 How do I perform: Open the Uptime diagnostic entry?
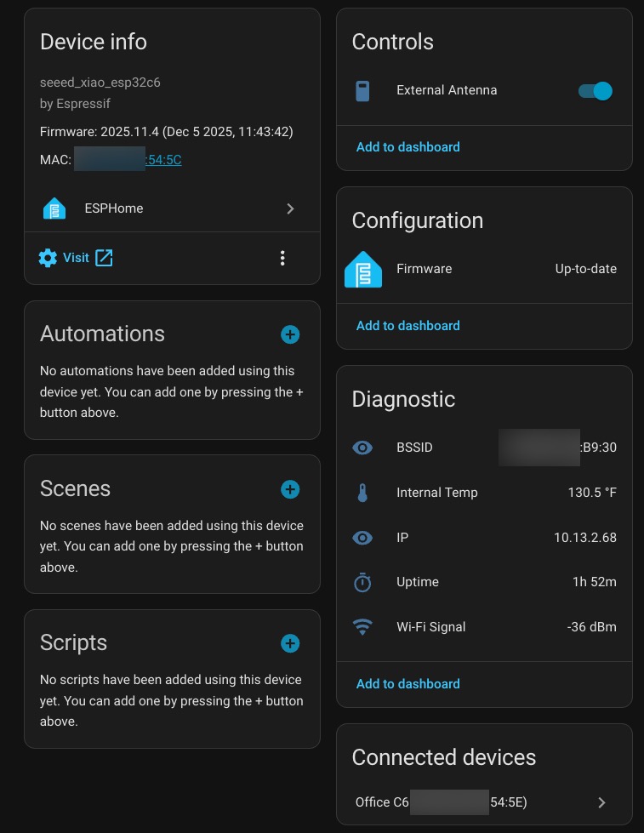pos(484,582)
